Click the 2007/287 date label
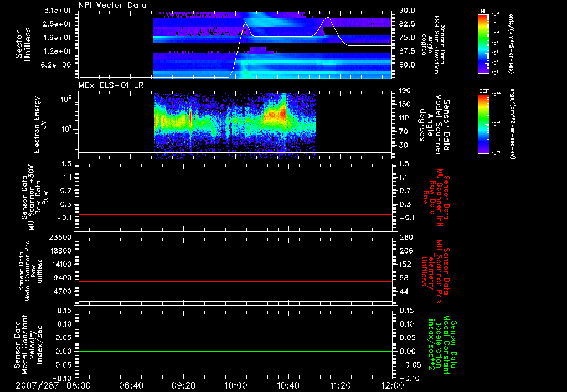This screenshot has width=567, height=392. click(x=37, y=385)
